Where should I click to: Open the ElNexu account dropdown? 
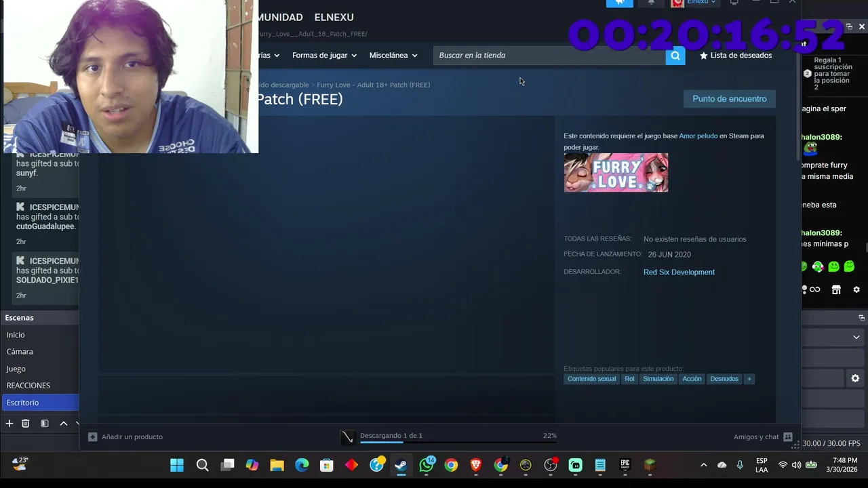(x=701, y=3)
